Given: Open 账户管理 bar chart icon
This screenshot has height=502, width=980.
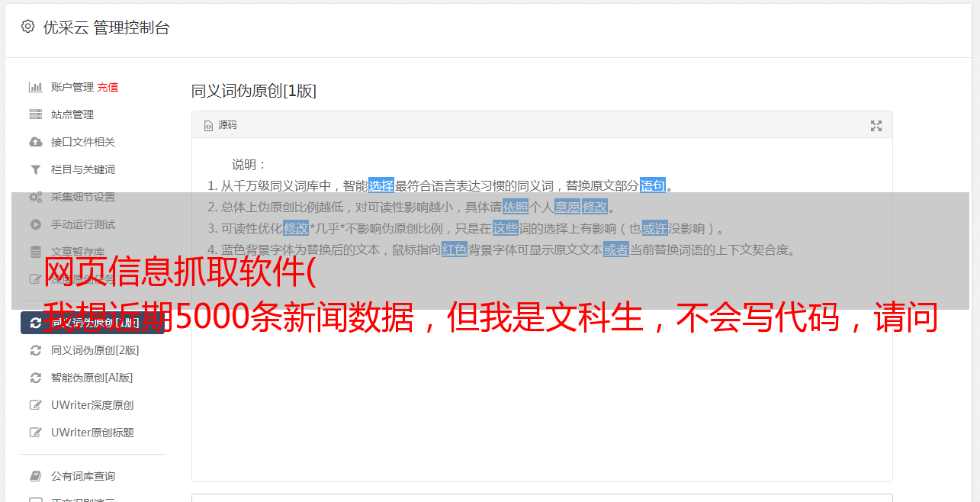Looking at the screenshot, I should pyautogui.click(x=35, y=87).
